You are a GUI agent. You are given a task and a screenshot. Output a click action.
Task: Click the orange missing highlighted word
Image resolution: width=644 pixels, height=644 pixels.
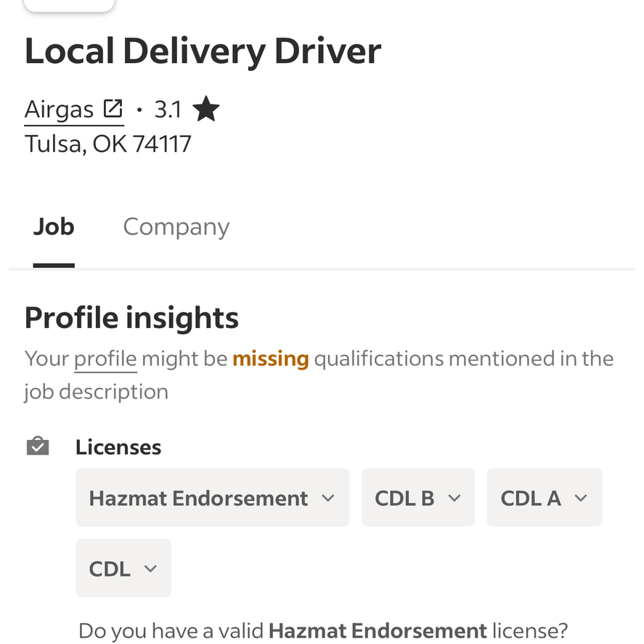click(x=271, y=359)
